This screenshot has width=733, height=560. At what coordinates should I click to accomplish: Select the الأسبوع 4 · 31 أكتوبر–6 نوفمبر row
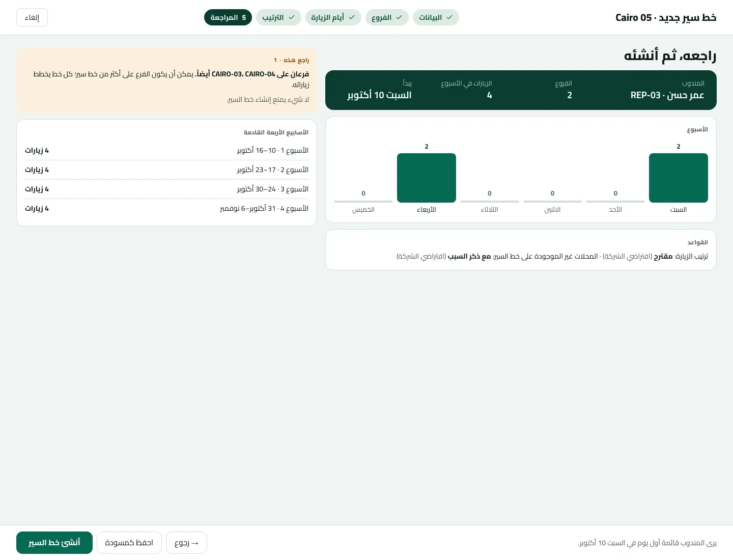[x=167, y=209]
